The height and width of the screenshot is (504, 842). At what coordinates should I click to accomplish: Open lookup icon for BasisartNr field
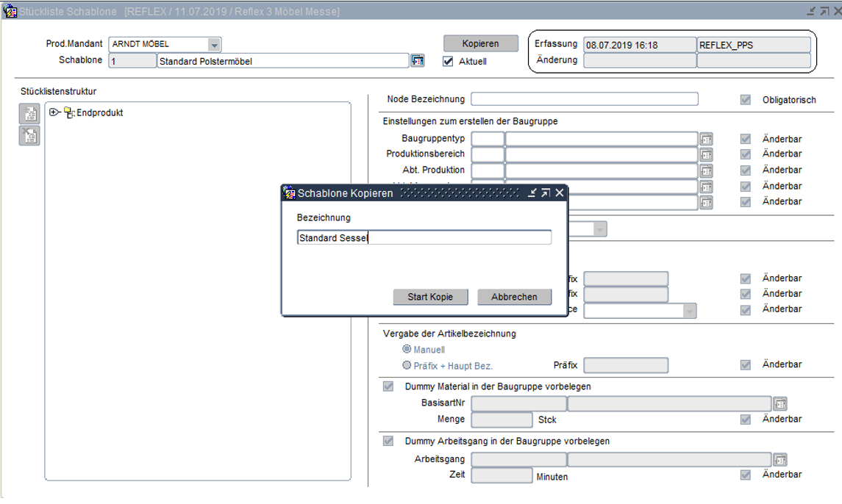(779, 403)
